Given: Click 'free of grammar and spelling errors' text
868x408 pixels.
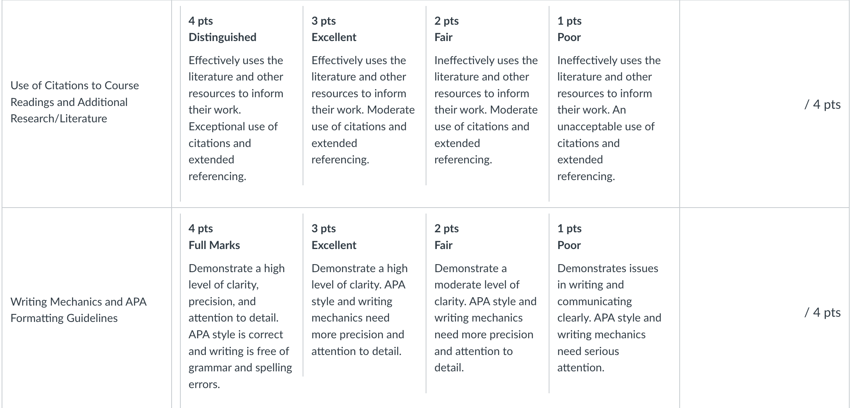Looking at the screenshot, I should pyautogui.click(x=240, y=368).
